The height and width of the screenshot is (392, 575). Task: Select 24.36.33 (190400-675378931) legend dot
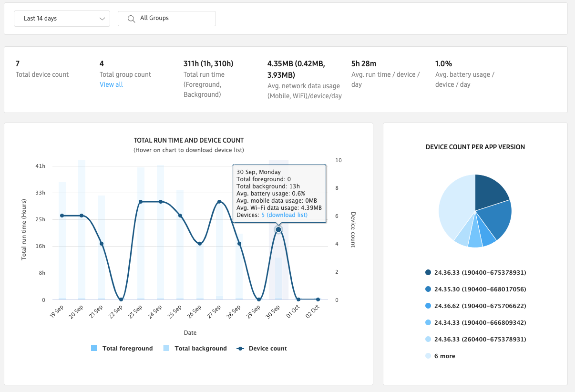click(428, 273)
